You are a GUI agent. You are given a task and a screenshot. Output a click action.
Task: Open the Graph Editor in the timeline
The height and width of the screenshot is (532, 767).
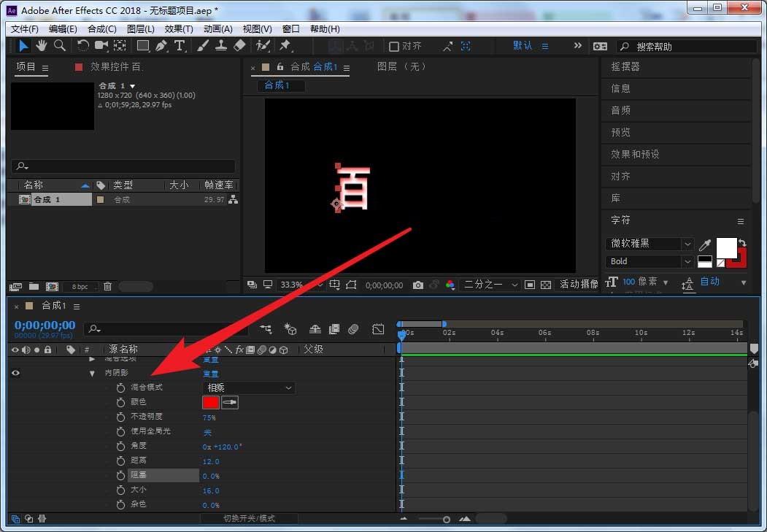[378, 329]
